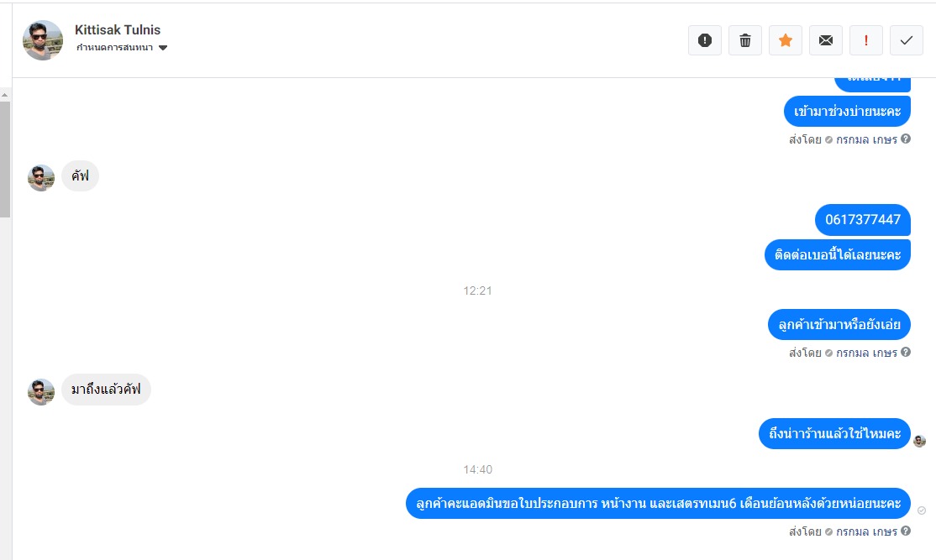Flag conversation with red exclamation icon
The height and width of the screenshot is (560, 936).
coord(866,40)
